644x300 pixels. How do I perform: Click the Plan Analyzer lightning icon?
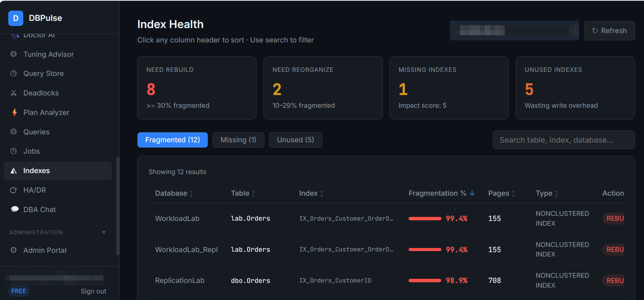(14, 112)
